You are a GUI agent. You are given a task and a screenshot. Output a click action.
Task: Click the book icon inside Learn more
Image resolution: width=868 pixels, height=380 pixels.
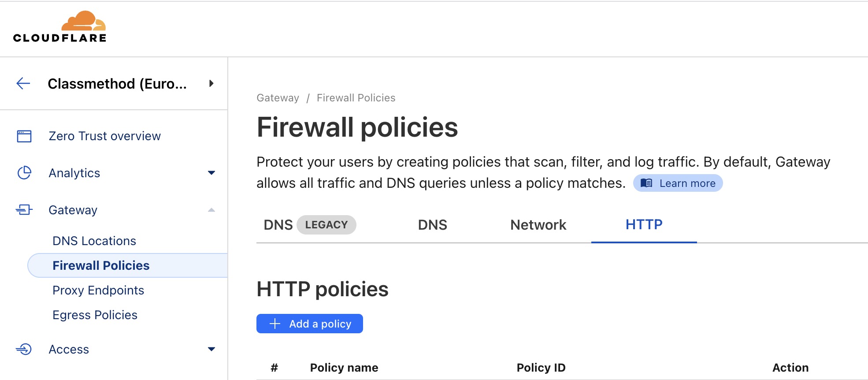pyautogui.click(x=646, y=183)
